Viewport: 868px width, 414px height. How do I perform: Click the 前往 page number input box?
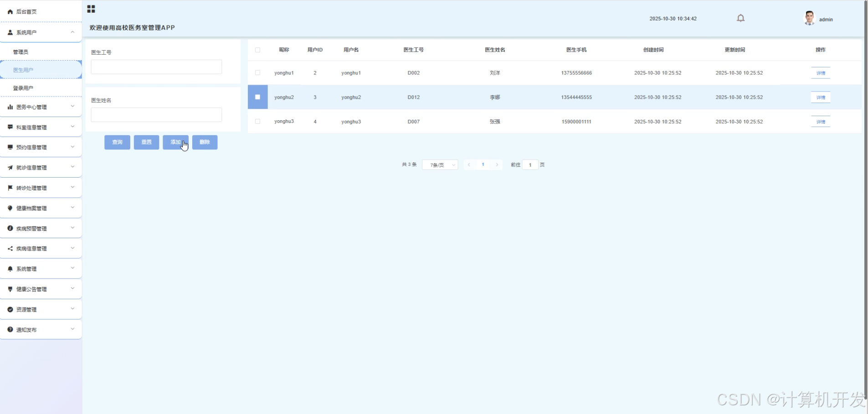pos(530,165)
